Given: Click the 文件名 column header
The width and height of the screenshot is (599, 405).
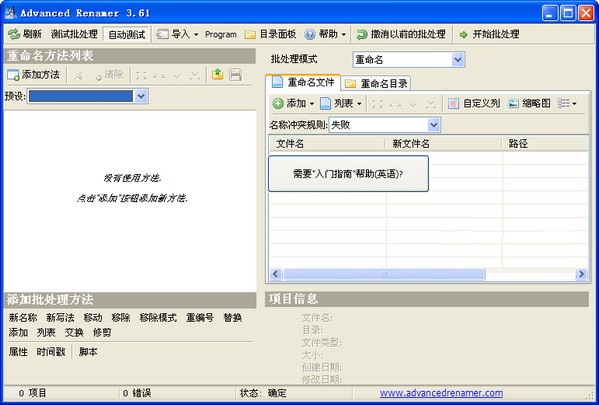Looking at the screenshot, I should pyautogui.click(x=327, y=144).
